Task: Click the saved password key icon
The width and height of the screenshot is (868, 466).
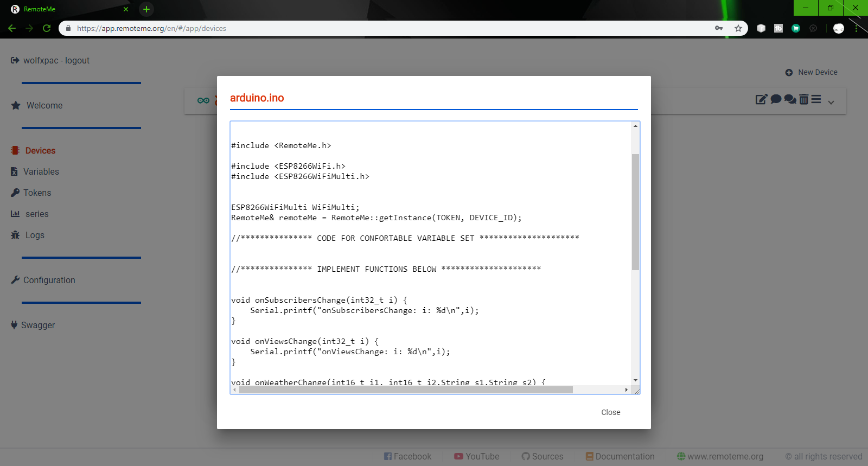Action: point(719,28)
